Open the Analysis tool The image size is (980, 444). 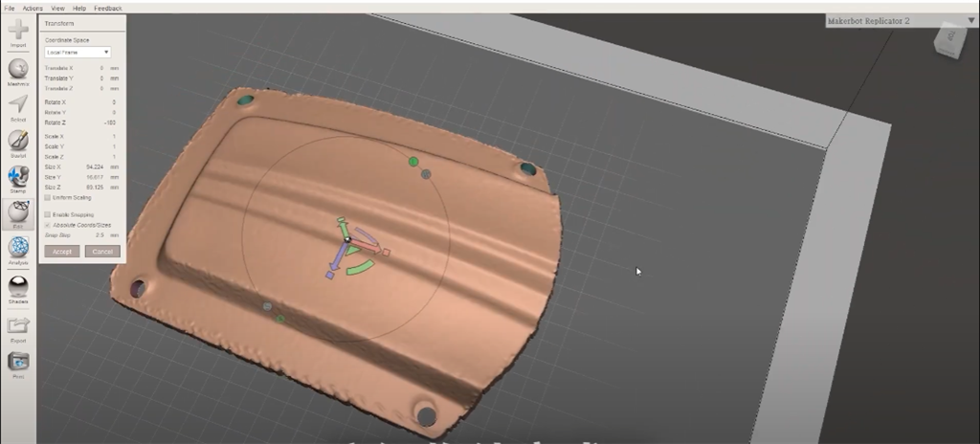pyautogui.click(x=18, y=249)
